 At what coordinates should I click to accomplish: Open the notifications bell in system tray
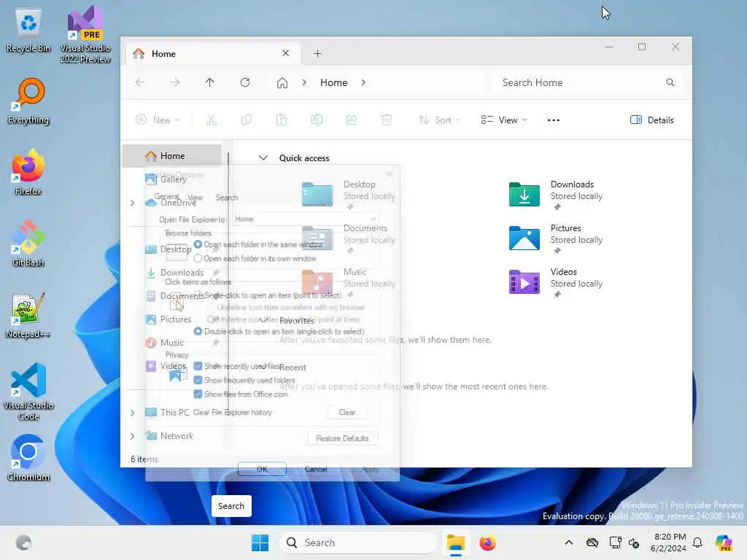[697, 542]
